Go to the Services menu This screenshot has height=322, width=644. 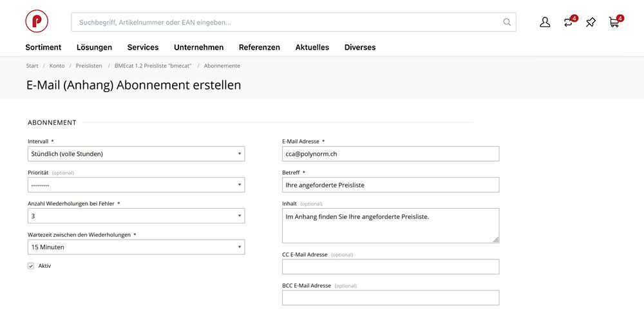click(143, 47)
